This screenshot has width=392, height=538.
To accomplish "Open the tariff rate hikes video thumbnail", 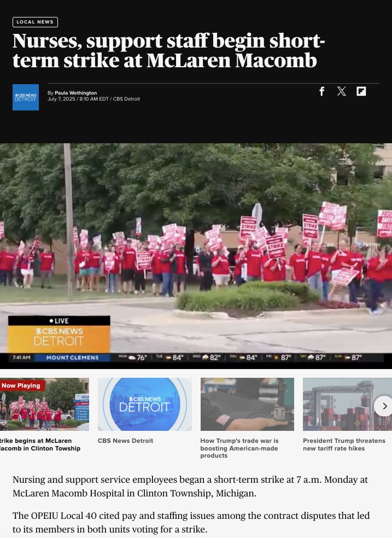I will tap(347, 404).
